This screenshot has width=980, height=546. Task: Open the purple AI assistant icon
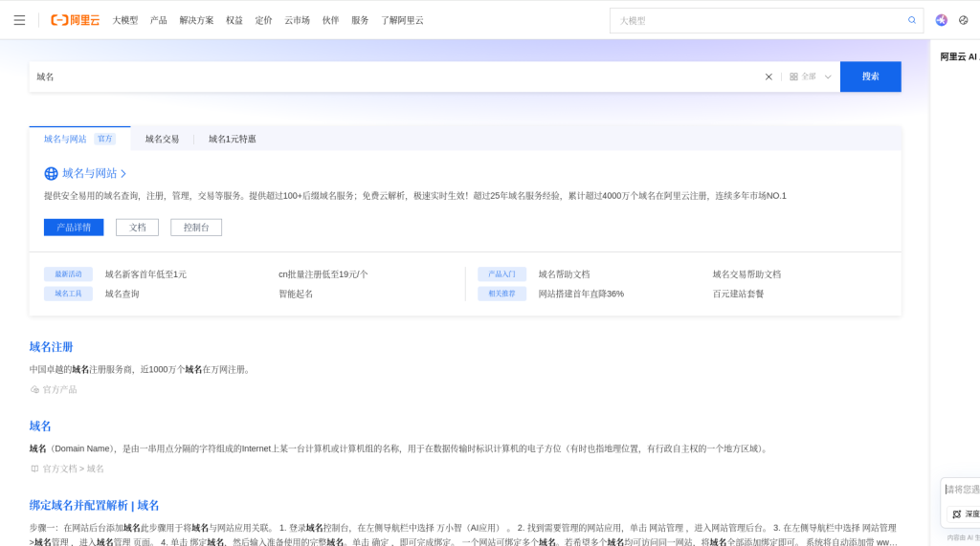[x=942, y=20]
